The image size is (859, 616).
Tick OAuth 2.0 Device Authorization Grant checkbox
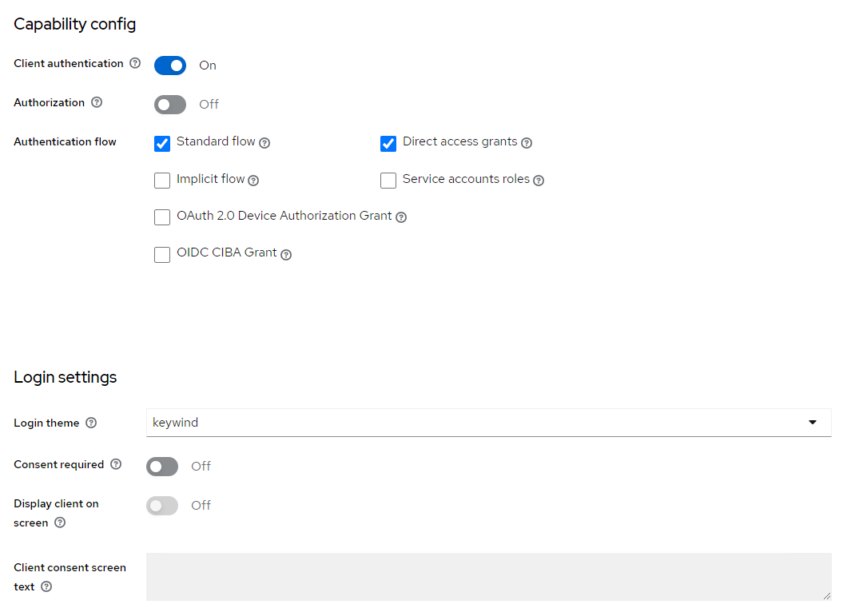coord(162,217)
